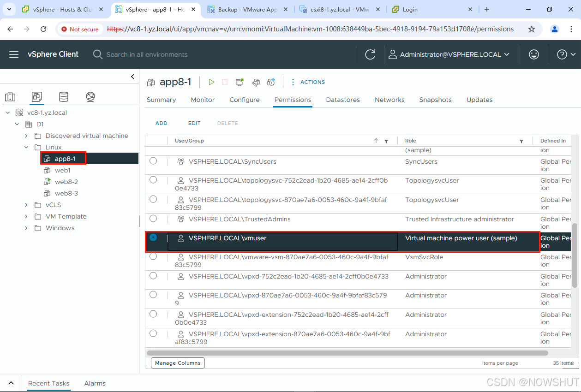Click the horizontal scrollbar of permissions table
Image resolution: width=581 pixels, height=392 pixels.
(347, 353)
